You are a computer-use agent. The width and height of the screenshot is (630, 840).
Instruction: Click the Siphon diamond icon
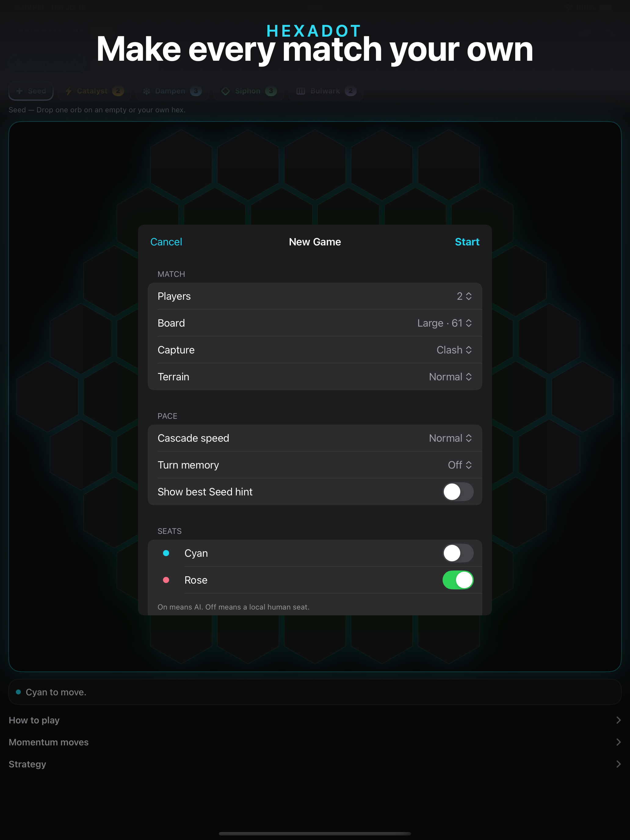coord(226,91)
